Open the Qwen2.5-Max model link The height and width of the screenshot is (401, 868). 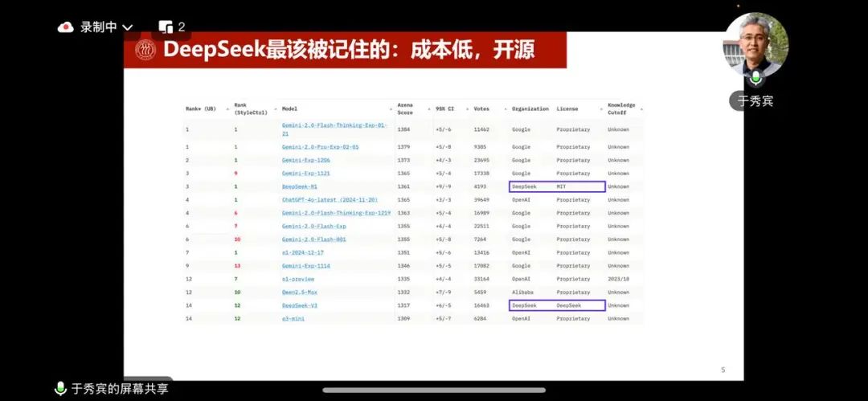coord(300,293)
